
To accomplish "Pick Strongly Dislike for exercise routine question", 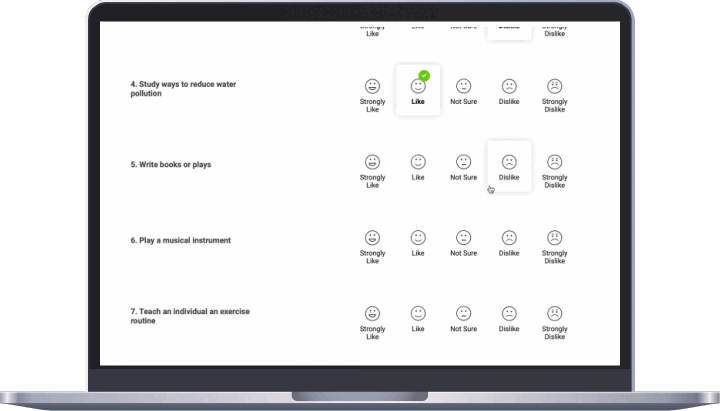I will (554, 314).
